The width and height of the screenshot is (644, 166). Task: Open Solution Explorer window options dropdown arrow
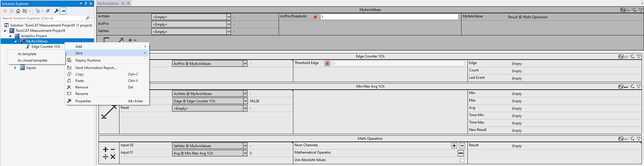[x=81, y=4]
